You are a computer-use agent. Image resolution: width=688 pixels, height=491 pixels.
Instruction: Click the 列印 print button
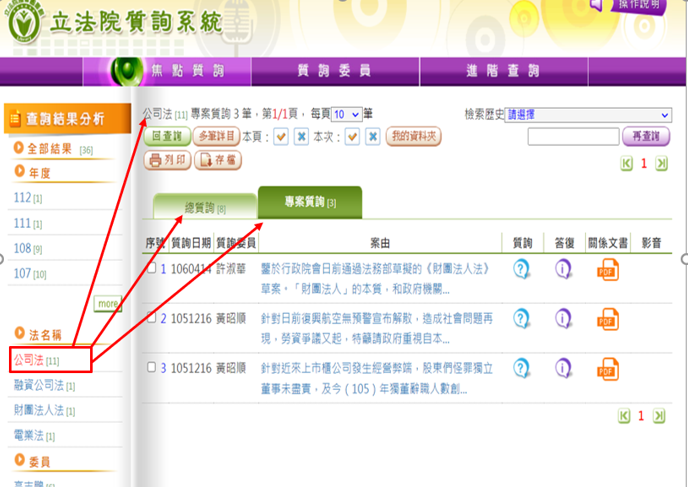tap(167, 159)
